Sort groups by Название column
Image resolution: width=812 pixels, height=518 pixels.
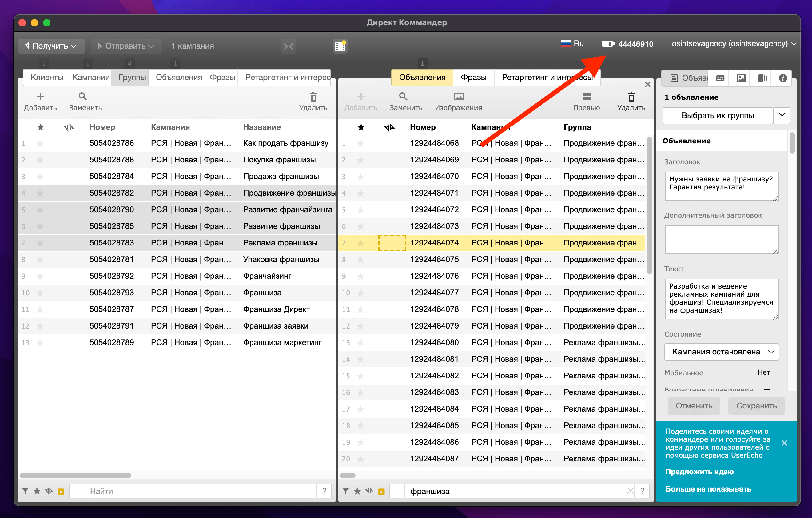pos(262,127)
